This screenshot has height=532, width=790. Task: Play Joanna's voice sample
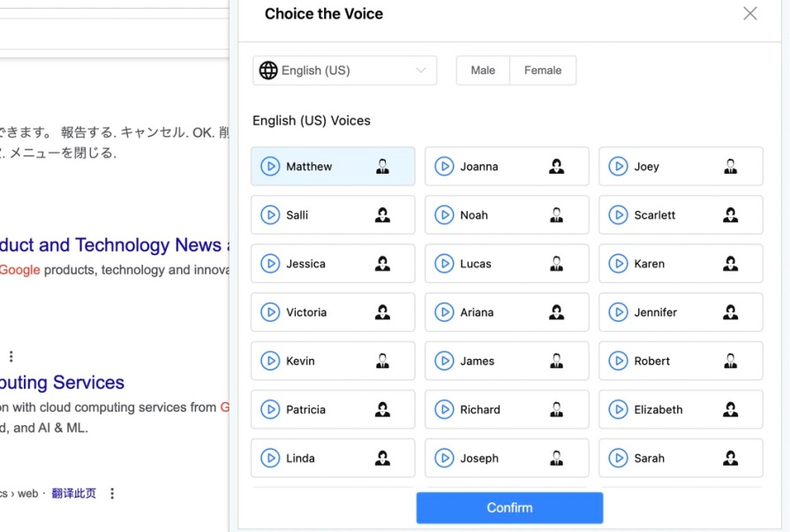coord(444,167)
